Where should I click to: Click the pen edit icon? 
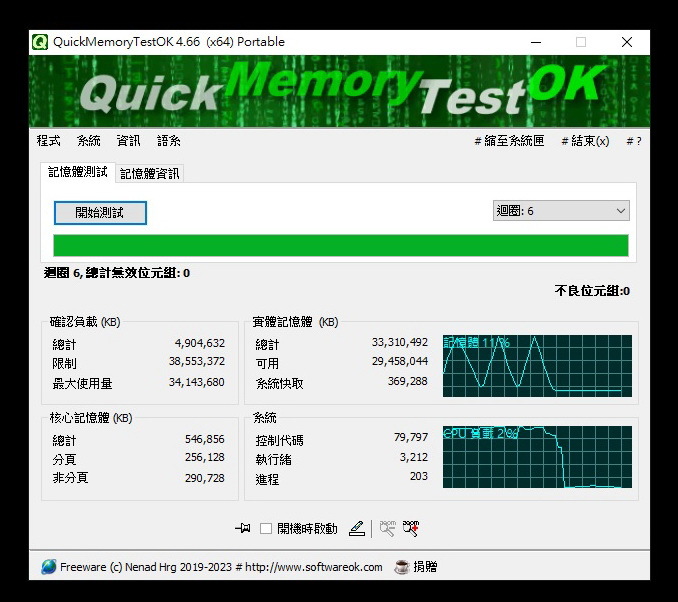point(357,528)
